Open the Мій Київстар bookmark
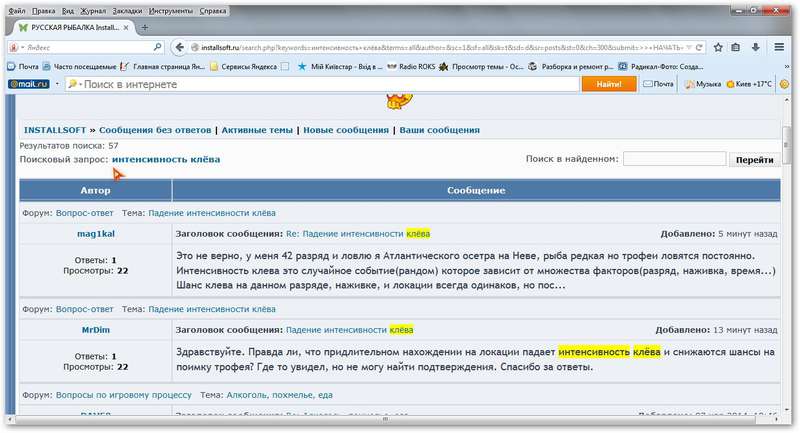The image size is (800, 433). pos(340,66)
